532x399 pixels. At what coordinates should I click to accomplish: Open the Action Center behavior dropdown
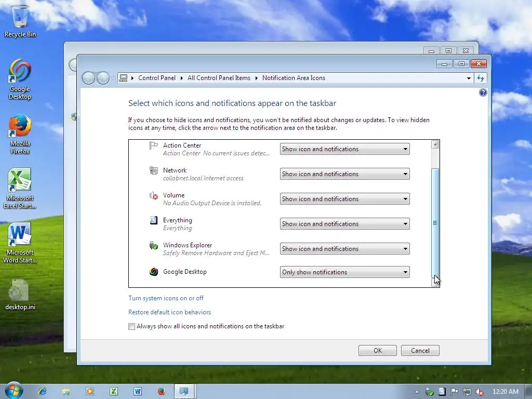(x=345, y=149)
